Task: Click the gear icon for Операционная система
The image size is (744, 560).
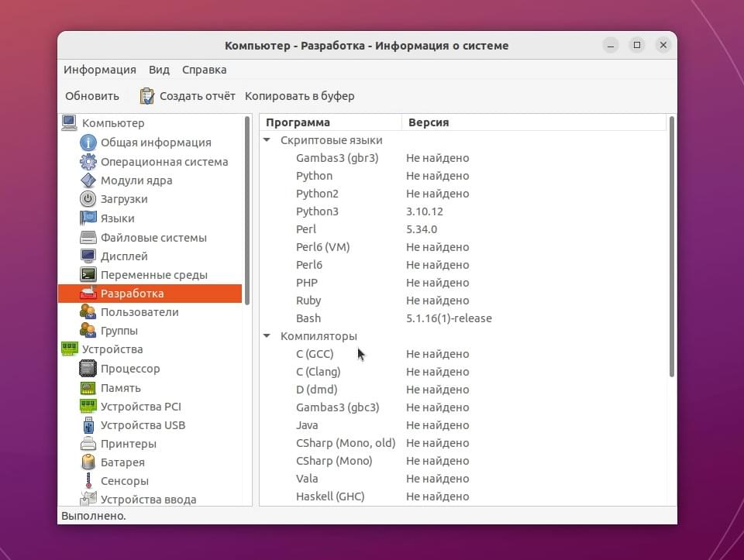Action: (88, 162)
